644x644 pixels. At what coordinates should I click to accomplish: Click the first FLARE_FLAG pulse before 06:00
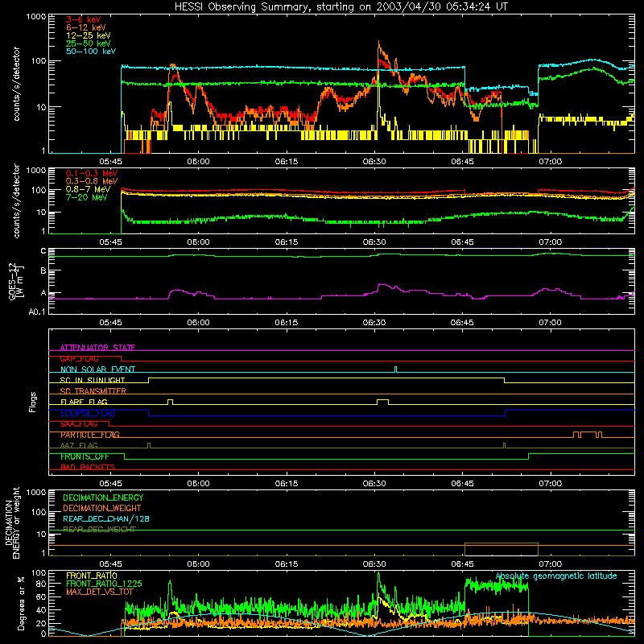[171, 402]
